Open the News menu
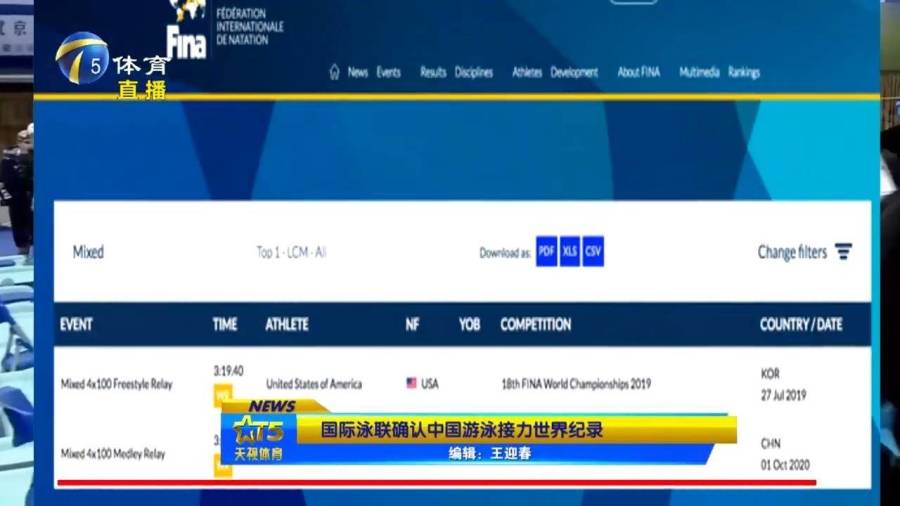The width and height of the screenshot is (900, 506). coord(358,72)
